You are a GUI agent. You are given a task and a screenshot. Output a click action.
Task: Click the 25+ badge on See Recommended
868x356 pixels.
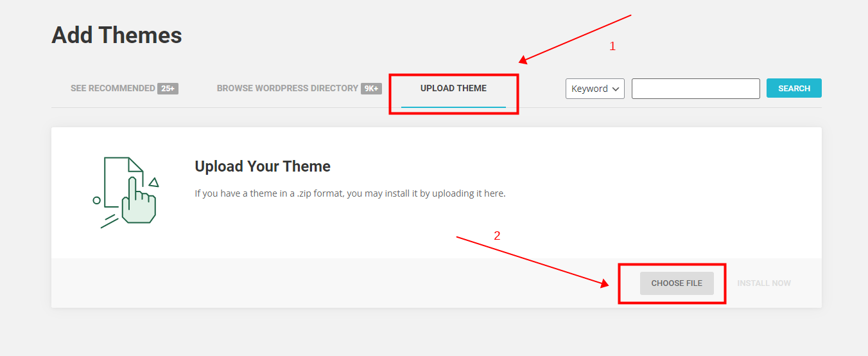point(168,89)
